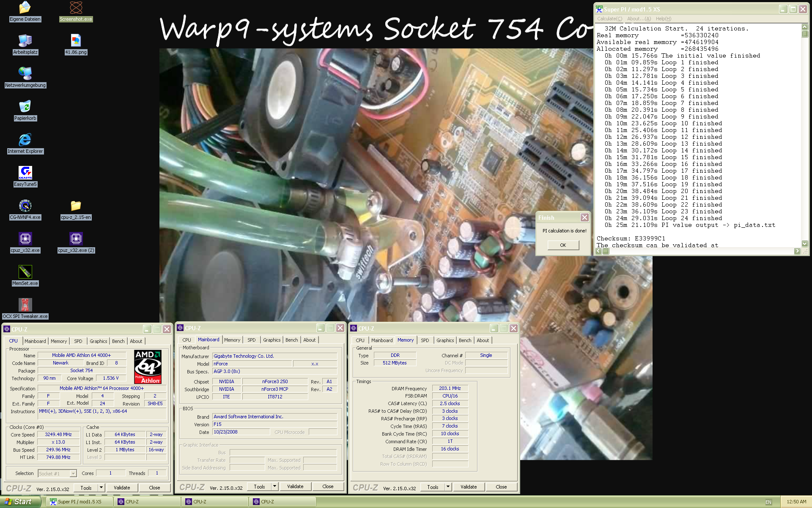Viewport: 812px width, 508px height.
Task: Expand Tools dropdown arrow in Mainboard window
Action: [274, 486]
